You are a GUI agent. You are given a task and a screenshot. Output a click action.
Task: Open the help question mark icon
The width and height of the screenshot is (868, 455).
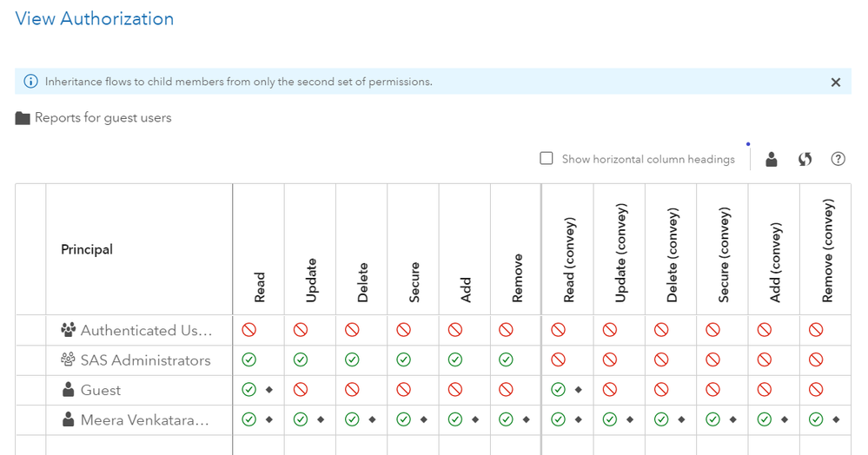pyautogui.click(x=838, y=159)
